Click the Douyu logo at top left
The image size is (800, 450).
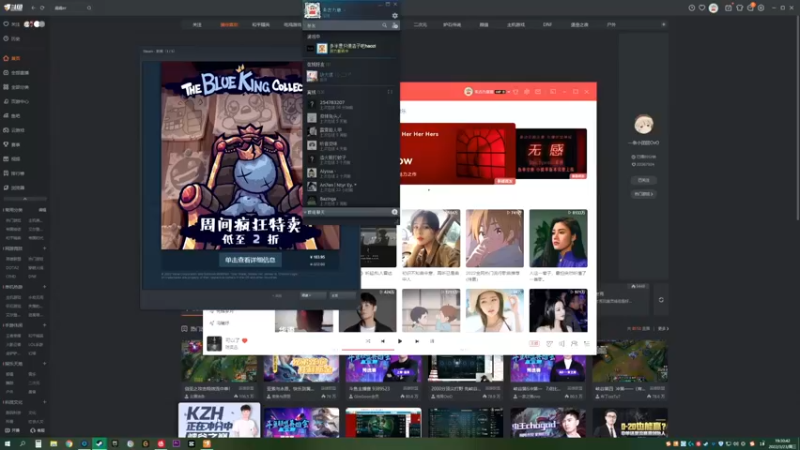pyautogui.click(x=13, y=8)
